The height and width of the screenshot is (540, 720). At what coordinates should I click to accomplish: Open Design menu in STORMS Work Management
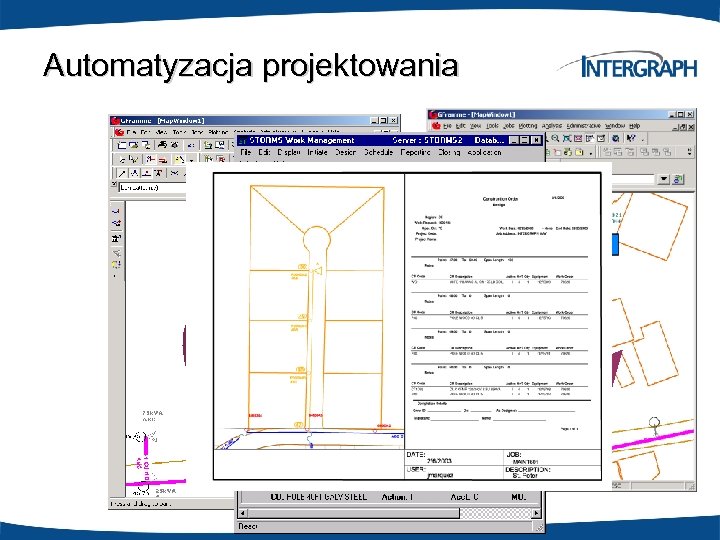tap(346, 152)
